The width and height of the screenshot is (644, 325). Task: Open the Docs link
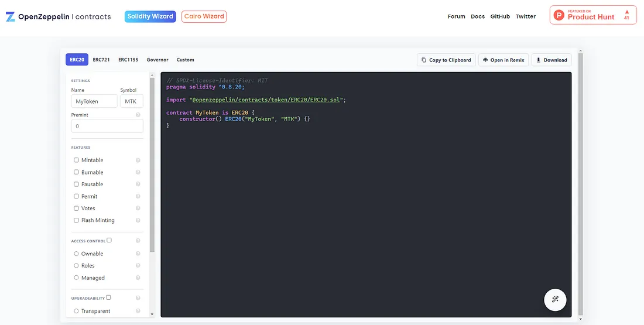478,17
